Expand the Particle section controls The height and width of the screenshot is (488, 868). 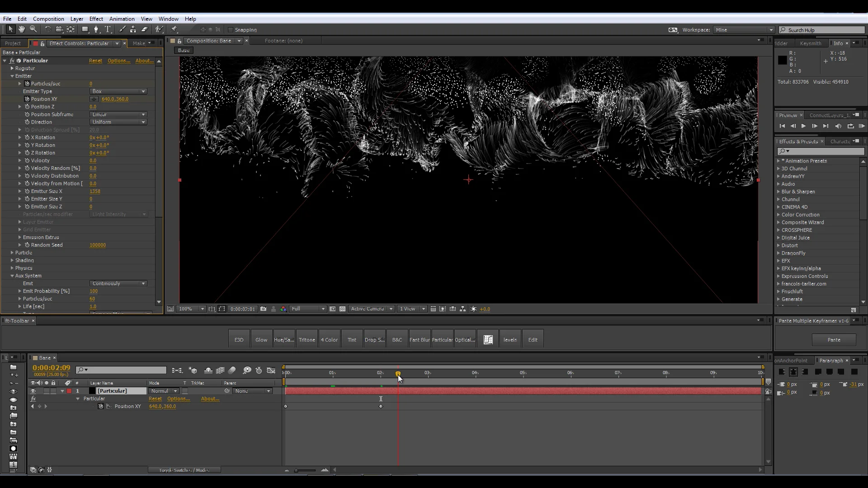pyautogui.click(x=12, y=253)
